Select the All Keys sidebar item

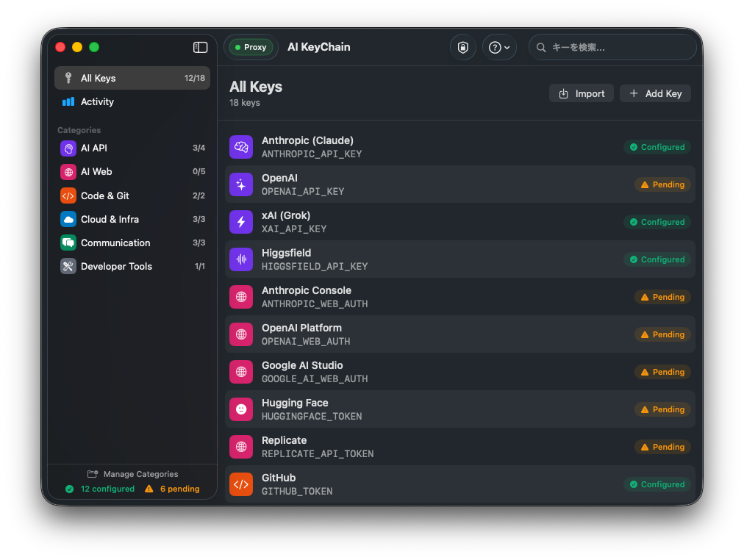[132, 78]
